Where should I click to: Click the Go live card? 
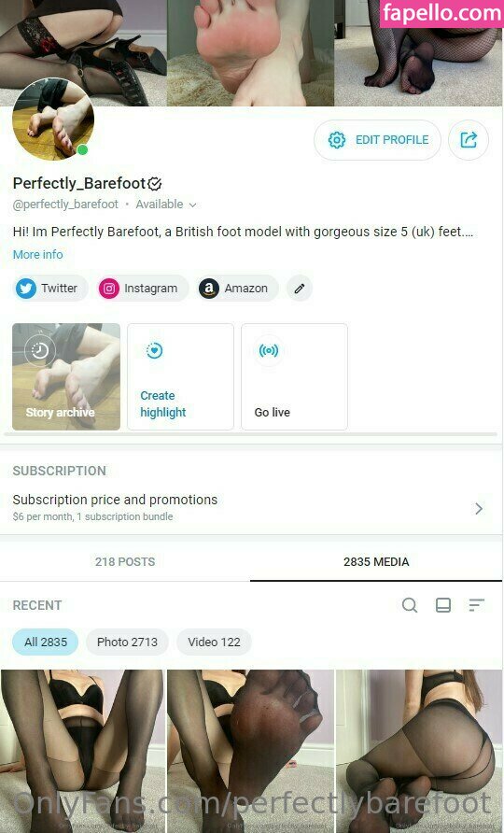(294, 376)
